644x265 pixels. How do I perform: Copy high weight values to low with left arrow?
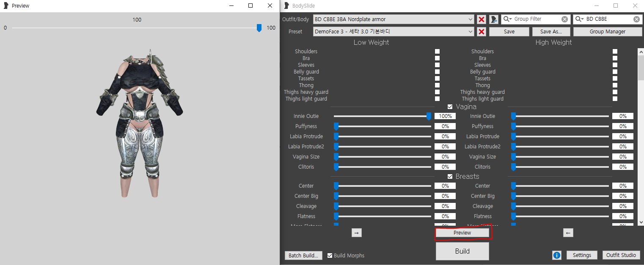click(x=568, y=233)
